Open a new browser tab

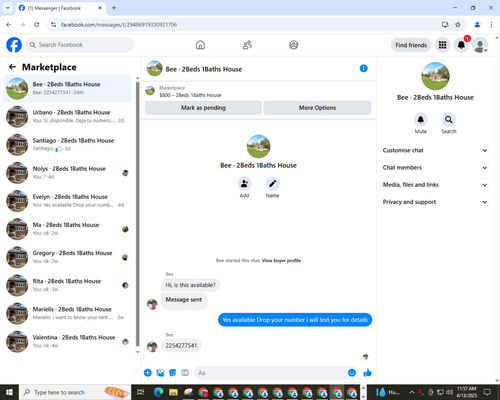tap(114, 8)
